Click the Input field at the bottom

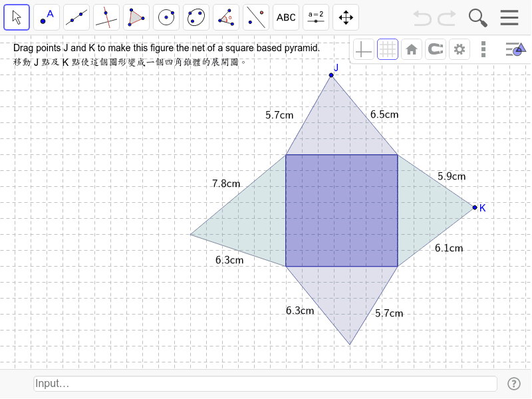(x=265, y=384)
